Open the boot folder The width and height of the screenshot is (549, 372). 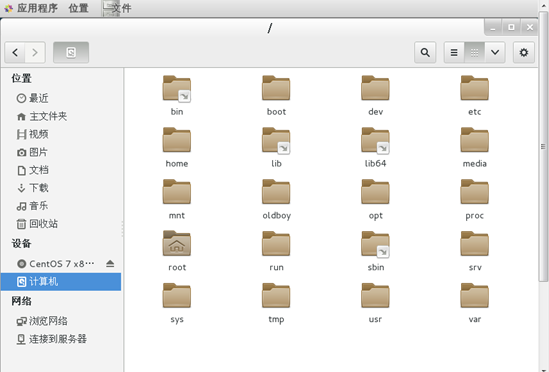(x=276, y=88)
